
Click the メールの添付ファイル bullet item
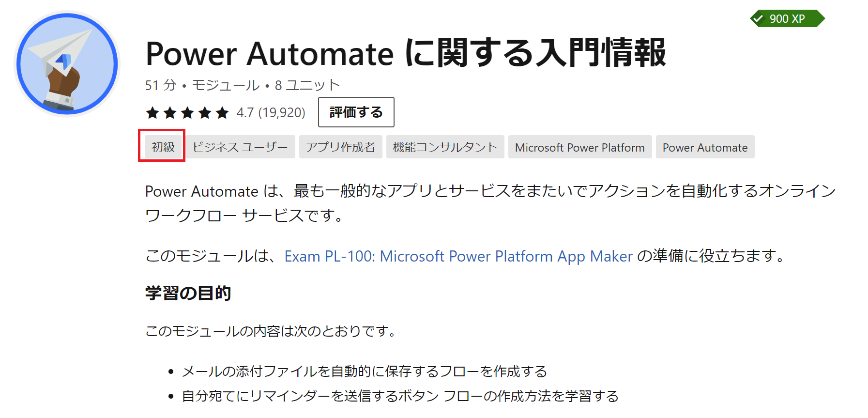[364, 372]
